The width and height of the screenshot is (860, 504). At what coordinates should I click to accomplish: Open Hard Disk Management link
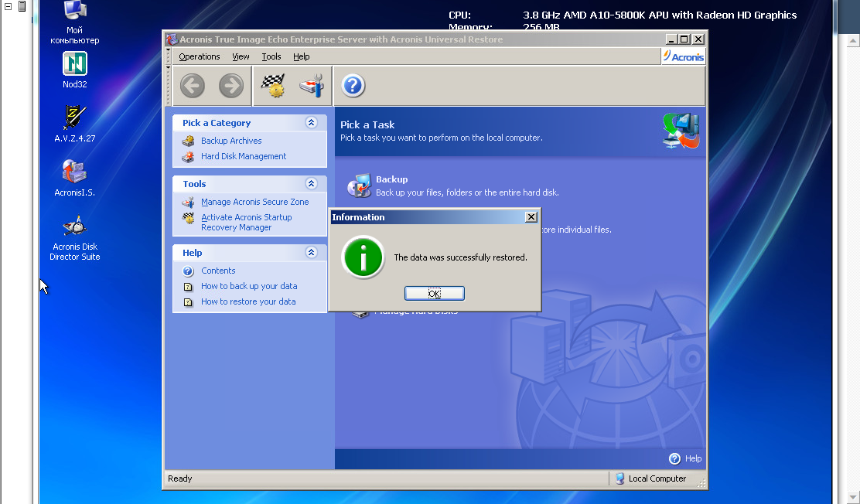point(244,156)
